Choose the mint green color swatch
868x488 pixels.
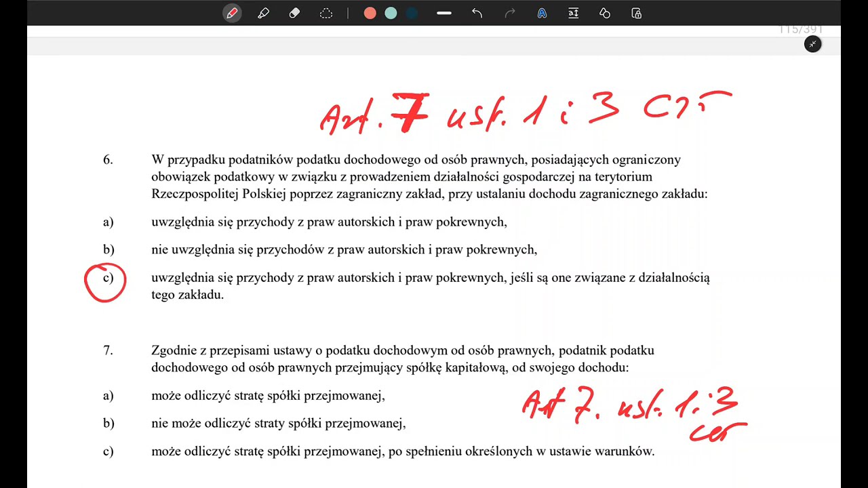coord(391,13)
